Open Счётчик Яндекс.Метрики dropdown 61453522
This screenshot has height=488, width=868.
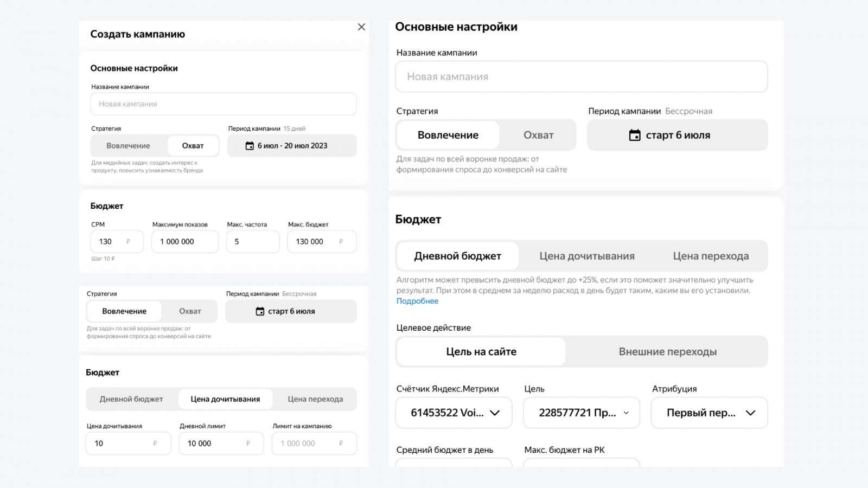pyautogui.click(x=454, y=413)
